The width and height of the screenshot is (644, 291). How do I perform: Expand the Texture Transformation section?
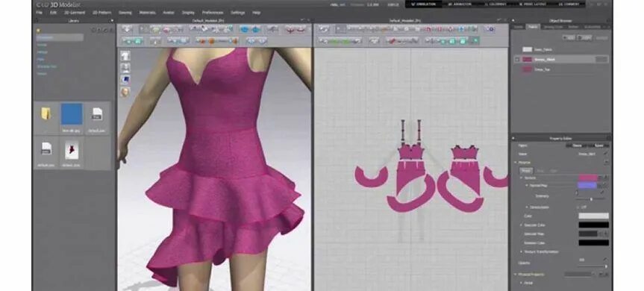coord(522,251)
